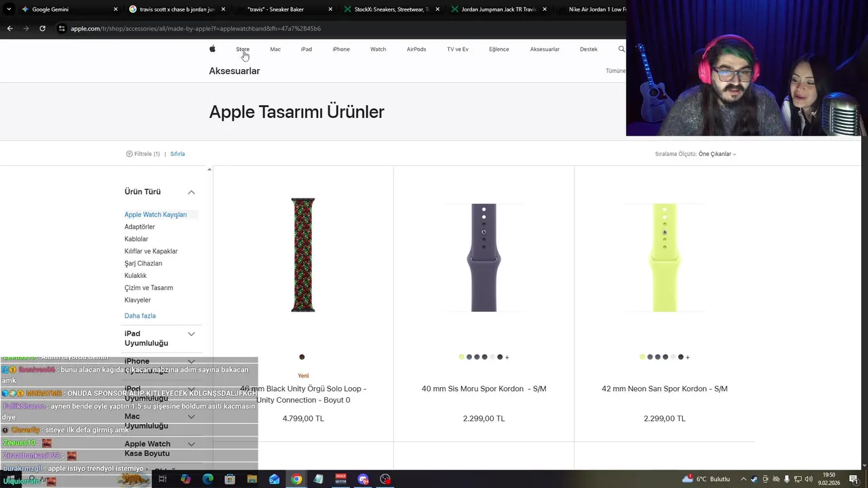Show more colors for Sis Moru Kordon

507,357
